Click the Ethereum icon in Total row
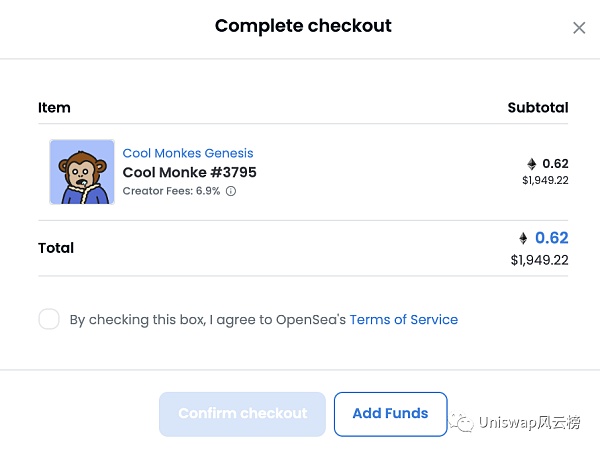 click(523, 238)
